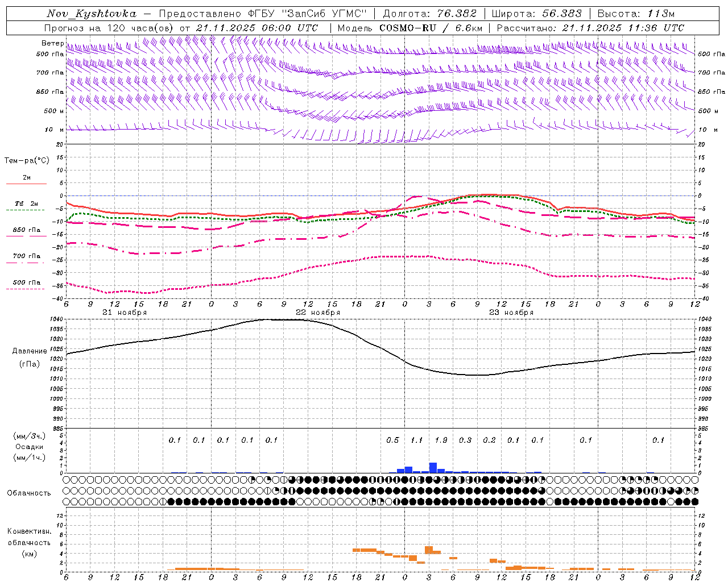Click the Ветер wind panel label
728x582 pixels.
tap(52, 43)
